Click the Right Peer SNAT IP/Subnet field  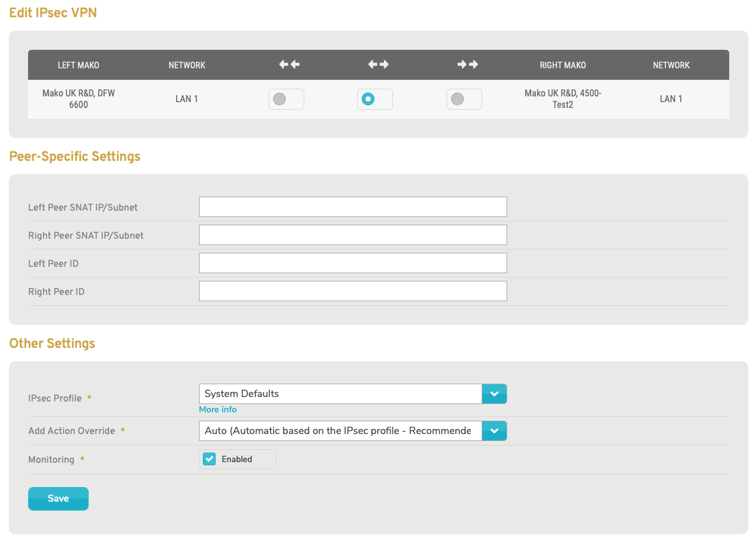click(353, 235)
